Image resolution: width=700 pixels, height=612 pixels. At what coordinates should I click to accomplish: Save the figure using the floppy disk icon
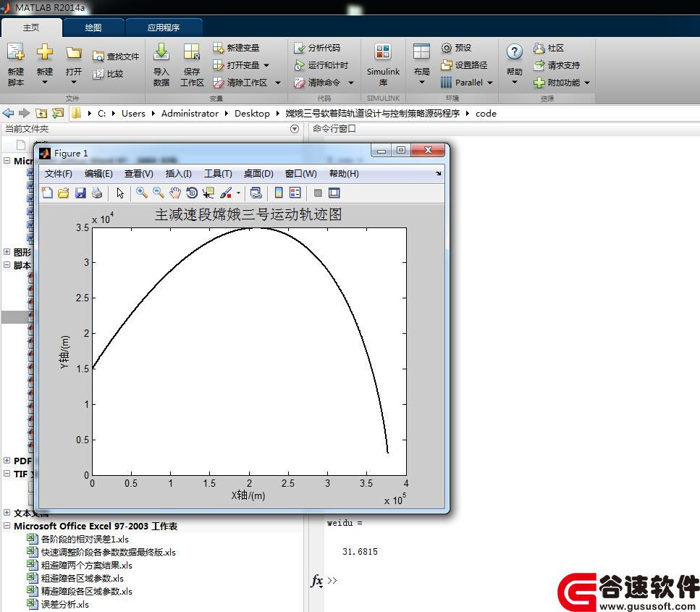tap(80, 193)
